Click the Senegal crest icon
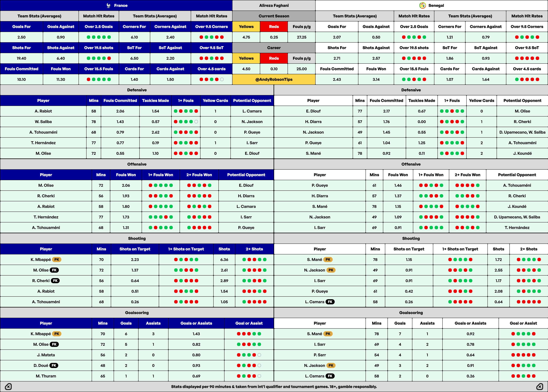This screenshot has width=548, height=392. tap(422, 5)
